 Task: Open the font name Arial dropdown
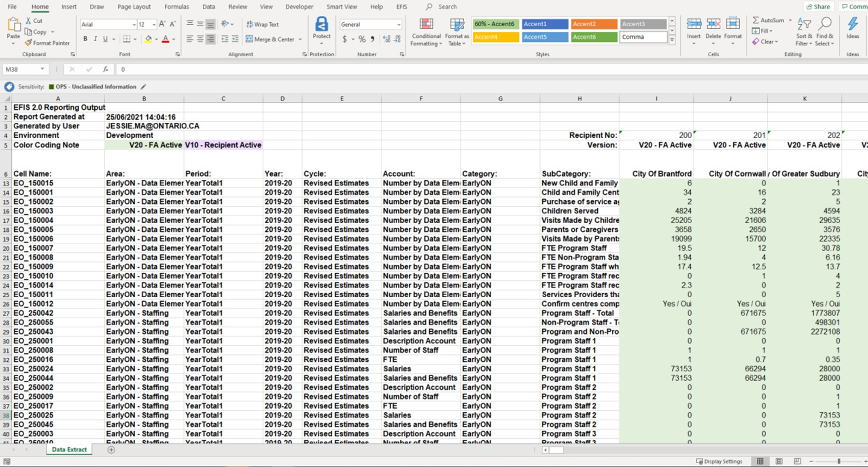pos(134,25)
